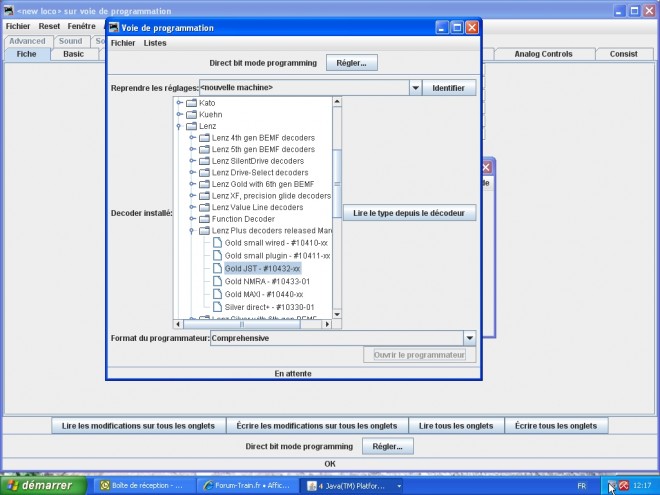Expand the Kuehn manufacturer node
The width and height of the screenshot is (660, 495).
180,114
